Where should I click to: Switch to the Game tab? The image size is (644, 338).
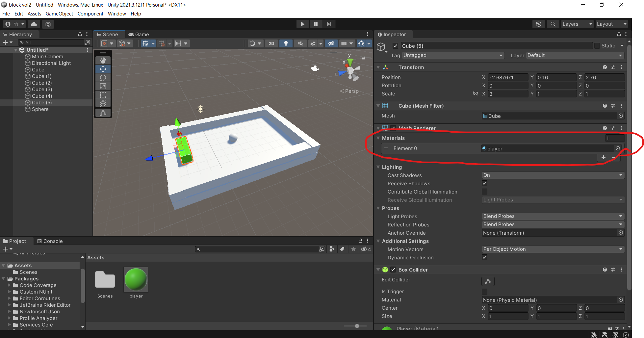coord(139,35)
